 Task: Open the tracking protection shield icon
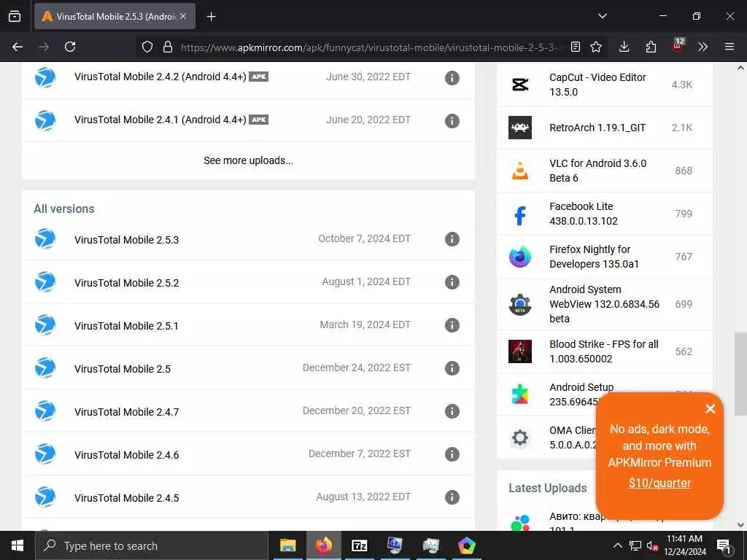(x=147, y=47)
